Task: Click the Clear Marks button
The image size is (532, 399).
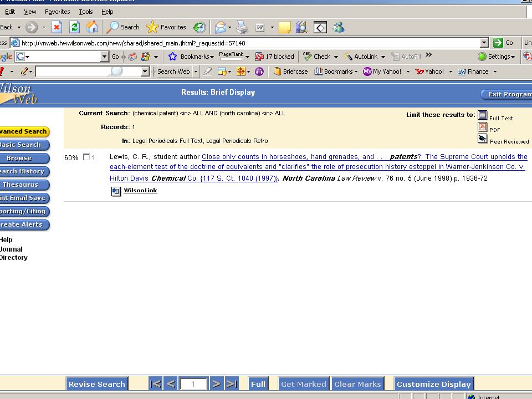Action: [357, 383]
